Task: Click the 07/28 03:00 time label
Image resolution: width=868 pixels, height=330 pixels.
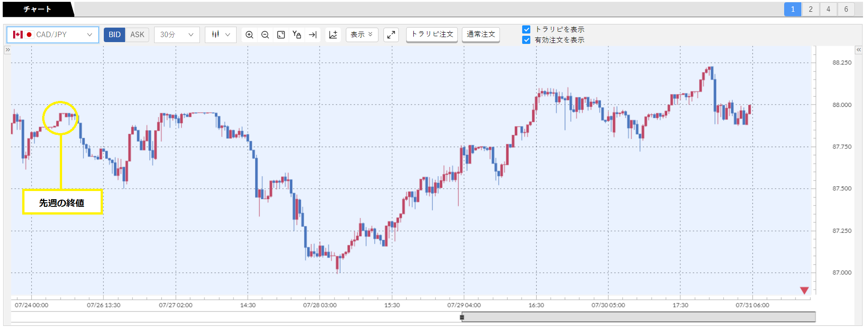Action: [320, 305]
